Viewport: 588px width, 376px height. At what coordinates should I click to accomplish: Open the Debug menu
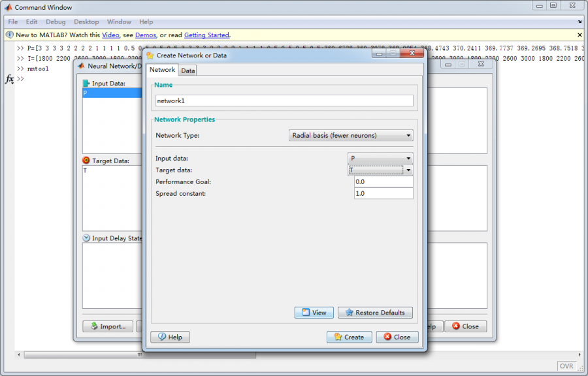point(56,22)
